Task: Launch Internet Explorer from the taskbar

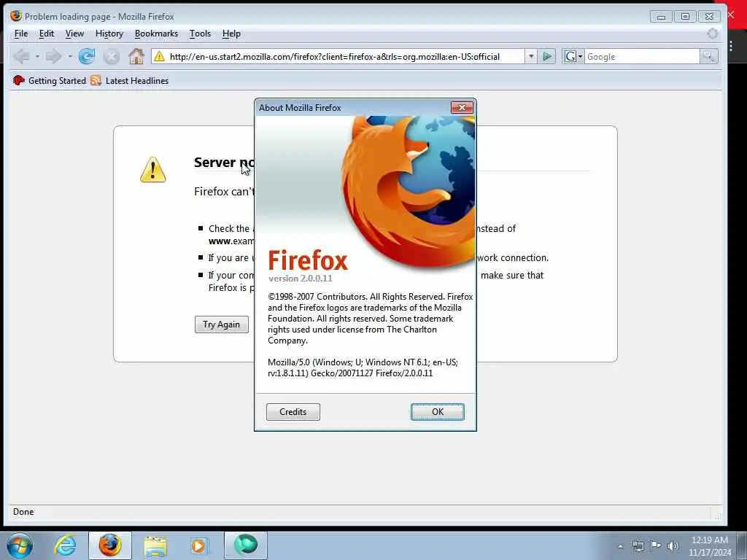Action: tap(65, 545)
